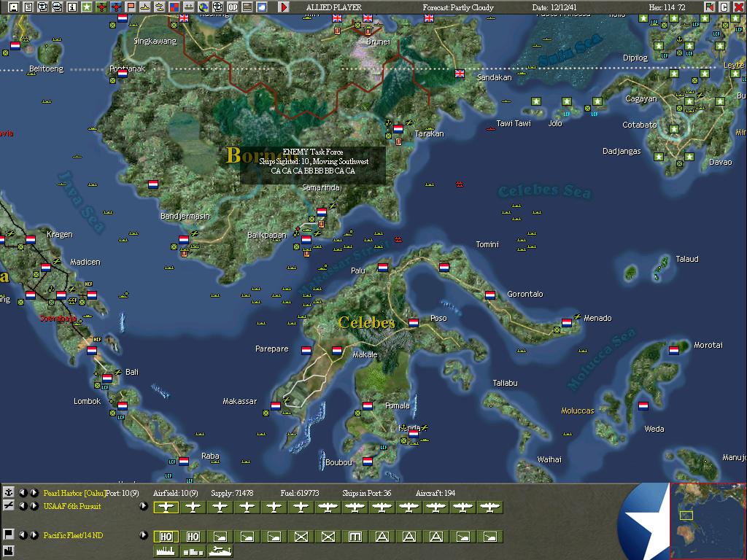Image resolution: width=747 pixels, height=560 pixels.
Task: Click the red X exit icon
Action: [738, 7]
